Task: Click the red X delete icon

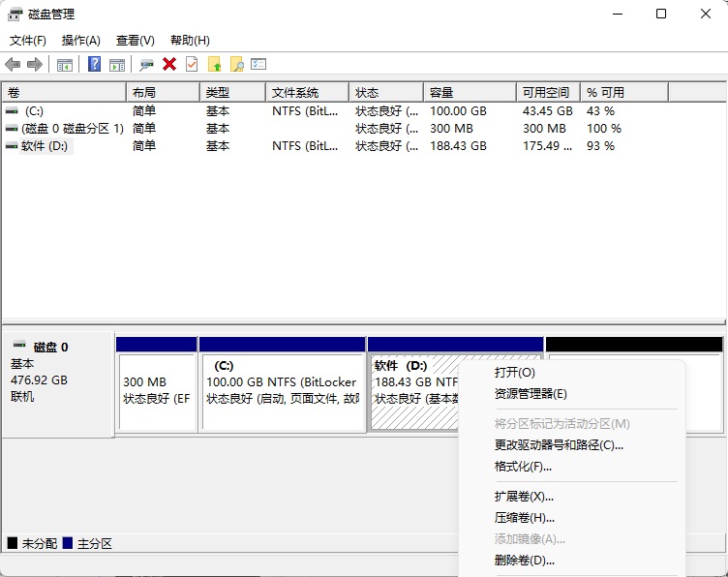Action: click(x=169, y=64)
